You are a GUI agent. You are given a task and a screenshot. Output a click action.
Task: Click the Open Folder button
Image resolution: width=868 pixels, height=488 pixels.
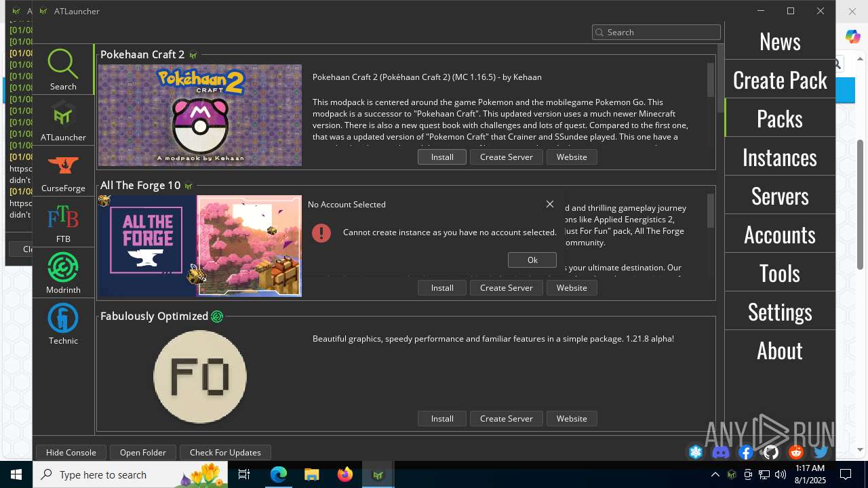(143, 452)
